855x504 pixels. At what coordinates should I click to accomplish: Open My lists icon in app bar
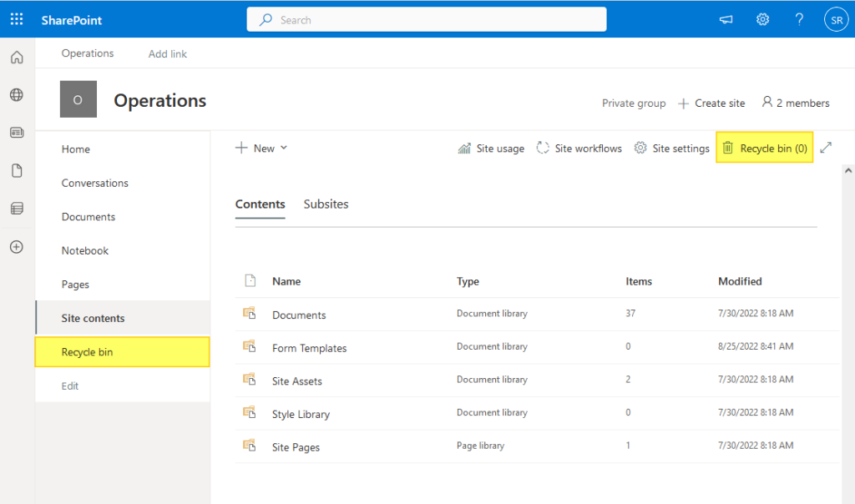pyautogui.click(x=17, y=208)
